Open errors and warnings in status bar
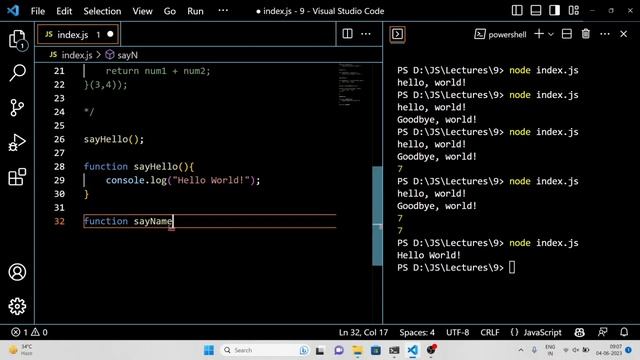Screen dimensions: 640x360 click(x=29, y=332)
